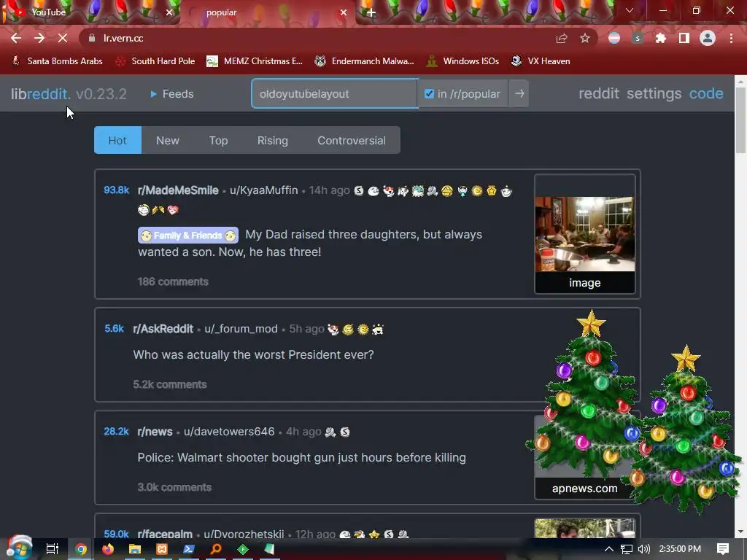Open Windows Start button with Santa hat

tap(19, 548)
